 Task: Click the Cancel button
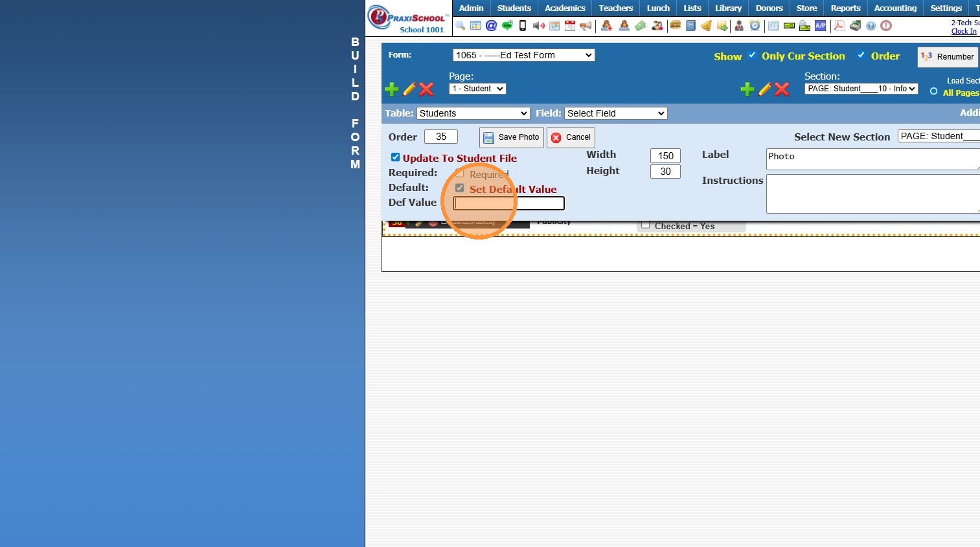[x=571, y=137]
